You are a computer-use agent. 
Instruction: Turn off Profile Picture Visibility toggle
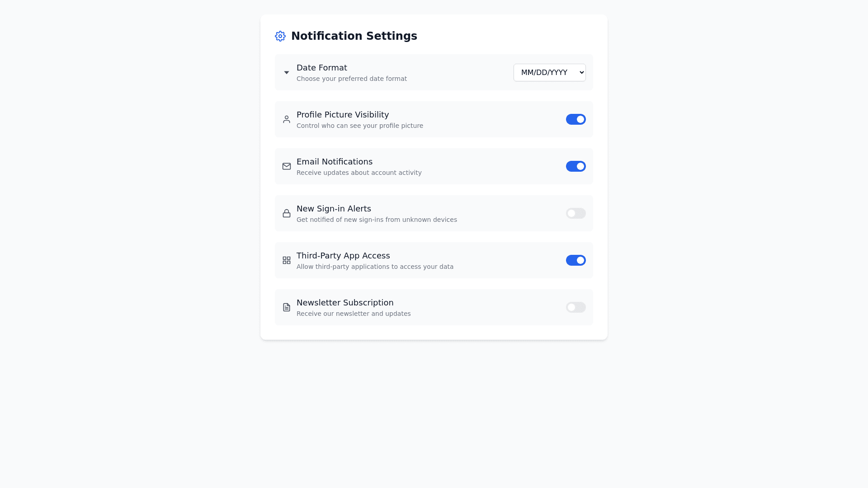576,119
